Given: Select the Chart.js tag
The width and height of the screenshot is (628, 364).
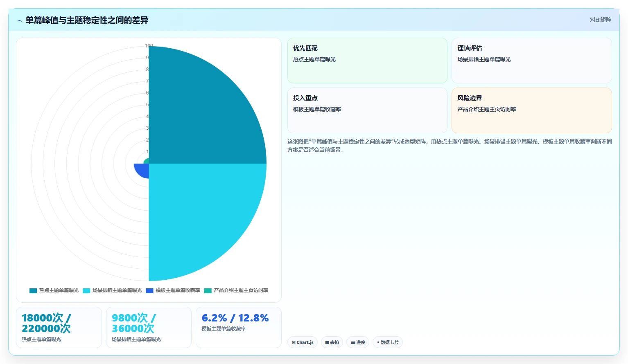Looking at the screenshot, I should click(x=303, y=342).
